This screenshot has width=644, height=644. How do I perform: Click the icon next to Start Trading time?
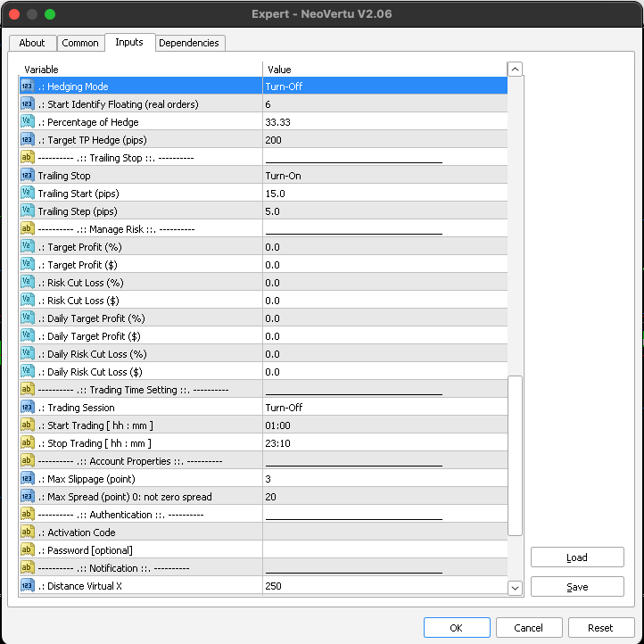click(27, 425)
